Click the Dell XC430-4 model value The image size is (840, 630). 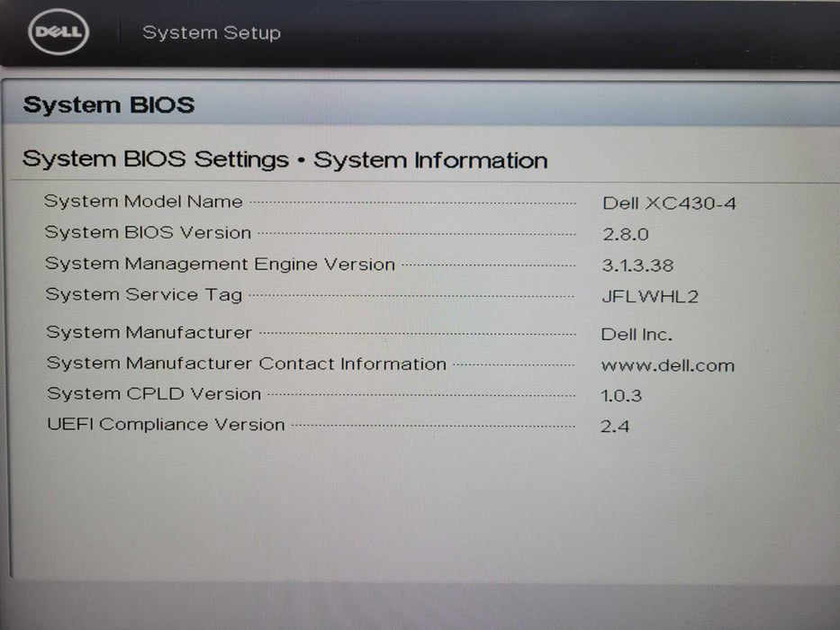[x=669, y=203]
